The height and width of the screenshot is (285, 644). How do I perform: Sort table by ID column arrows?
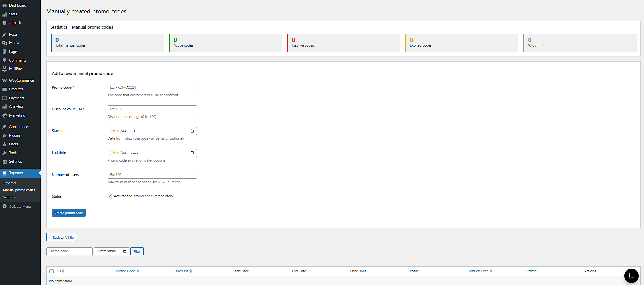tap(63, 271)
